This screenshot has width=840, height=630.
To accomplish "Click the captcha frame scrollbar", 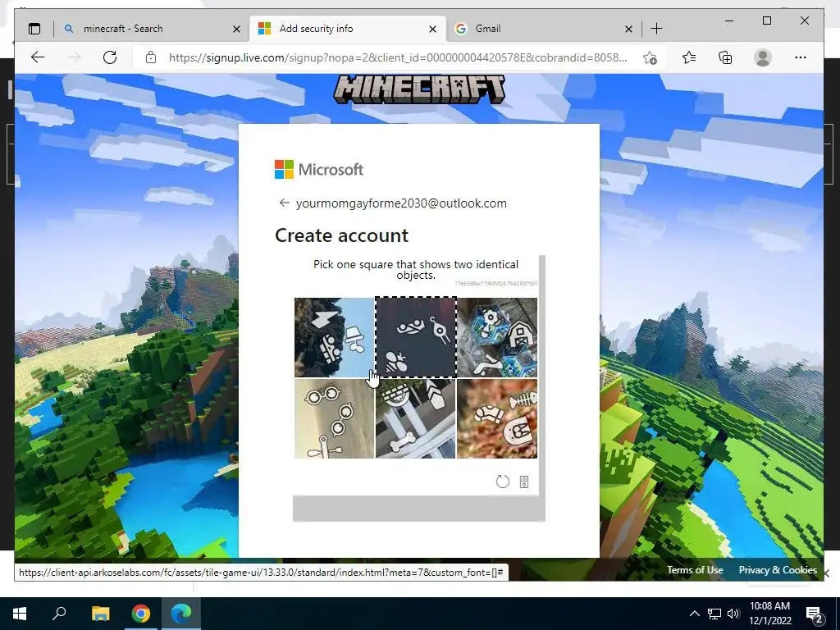I will point(542,388).
